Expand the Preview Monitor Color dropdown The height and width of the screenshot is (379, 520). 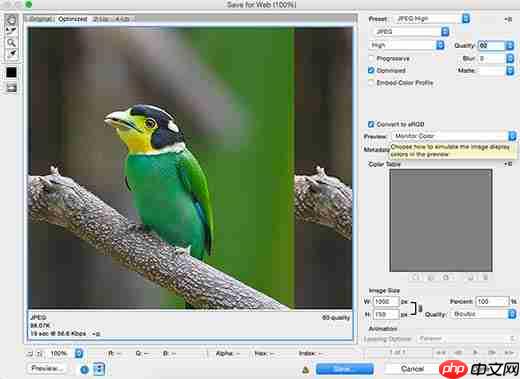click(454, 136)
